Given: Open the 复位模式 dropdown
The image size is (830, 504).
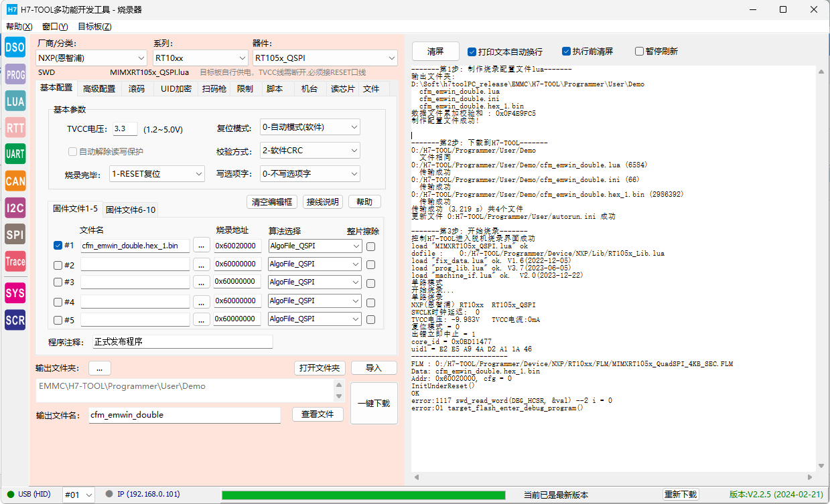Looking at the screenshot, I should click(x=309, y=127).
